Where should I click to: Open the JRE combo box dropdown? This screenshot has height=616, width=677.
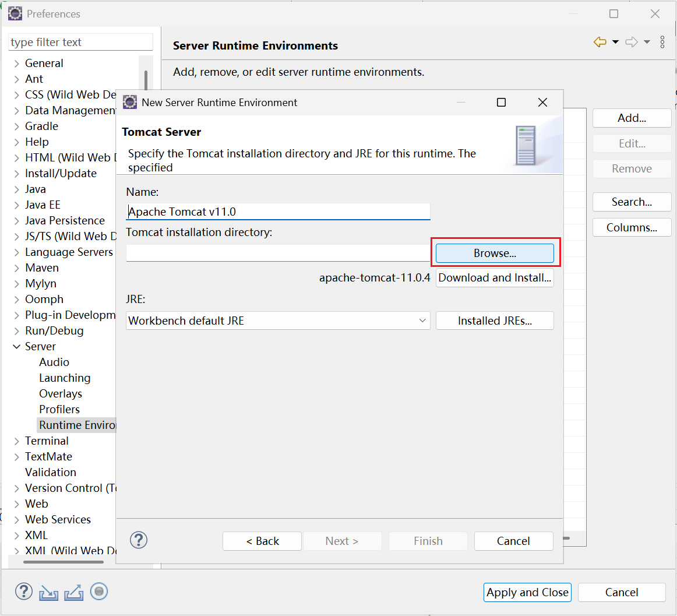click(x=422, y=321)
